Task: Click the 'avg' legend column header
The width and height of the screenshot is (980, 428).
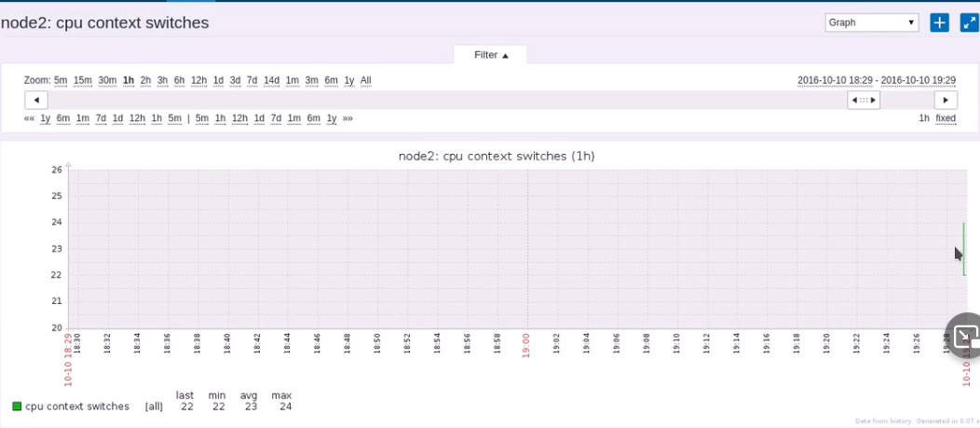Action: pyautogui.click(x=249, y=395)
